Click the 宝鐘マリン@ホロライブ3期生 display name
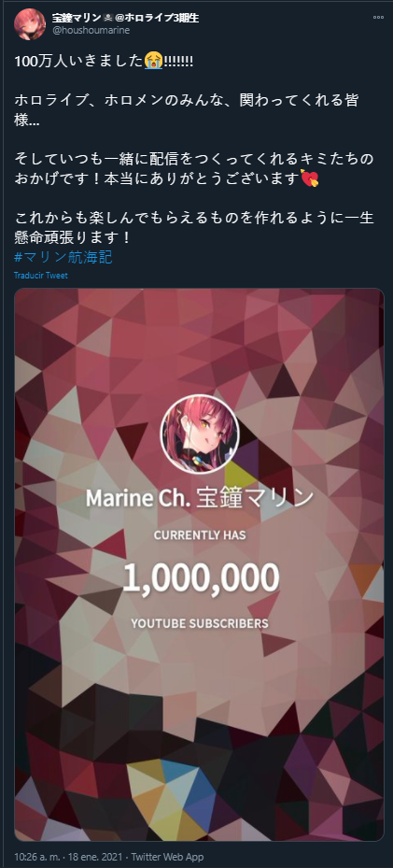Screen dimensions: 393x868 [125, 18]
